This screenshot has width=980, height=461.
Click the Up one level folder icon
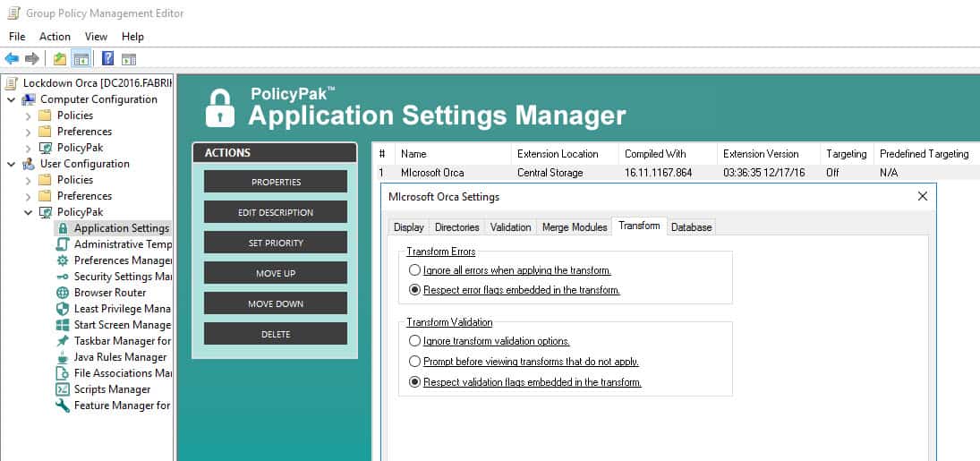59,59
